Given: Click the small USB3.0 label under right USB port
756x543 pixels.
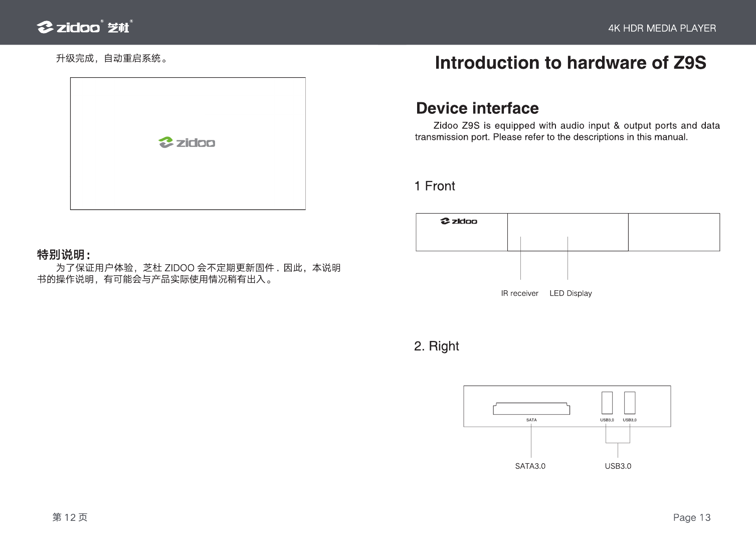Looking at the screenshot, I should (630, 420).
